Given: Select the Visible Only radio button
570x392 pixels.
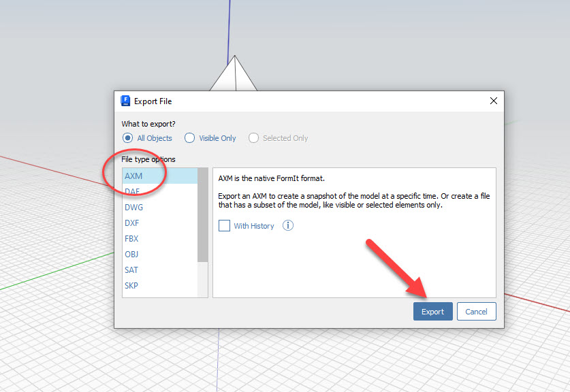Looking at the screenshot, I should click(x=189, y=138).
